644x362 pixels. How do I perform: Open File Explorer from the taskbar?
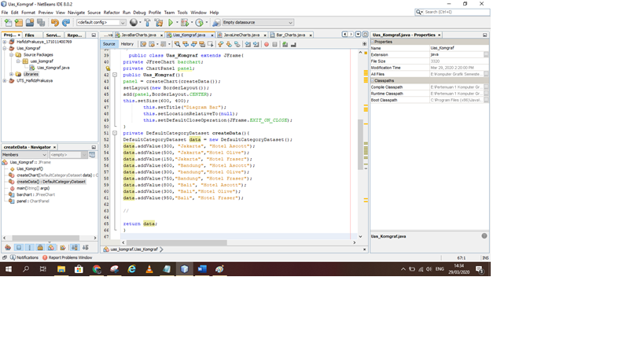61,269
